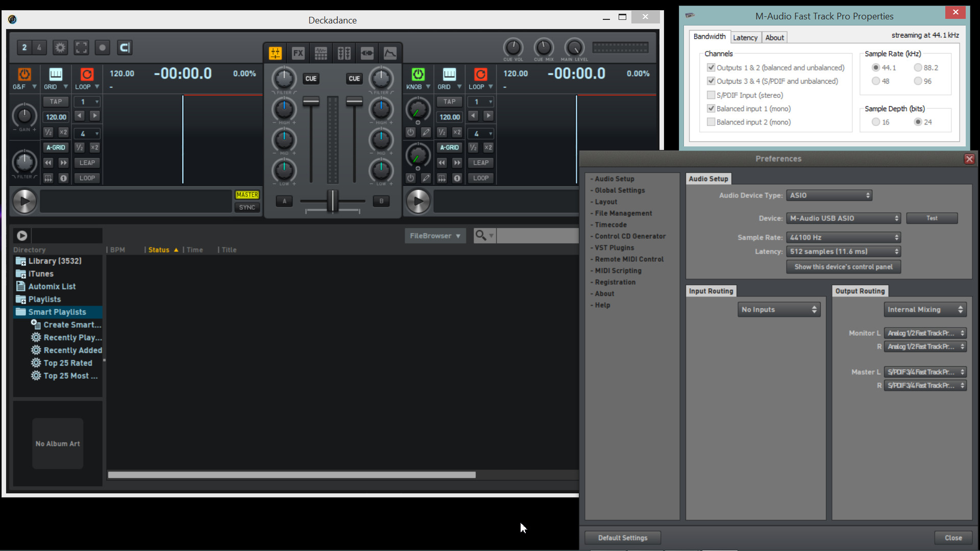
Task: Select 16-bit sample depth radio
Action: click(876, 122)
